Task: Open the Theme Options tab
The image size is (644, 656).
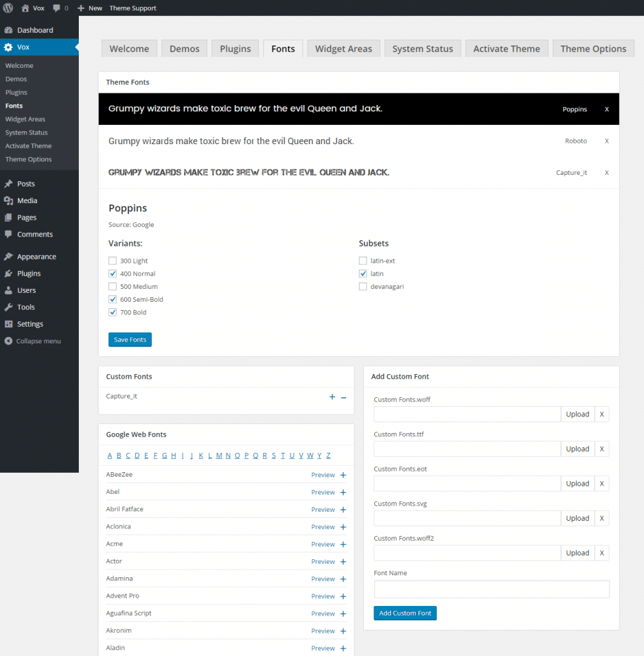Action: point(593,49)
